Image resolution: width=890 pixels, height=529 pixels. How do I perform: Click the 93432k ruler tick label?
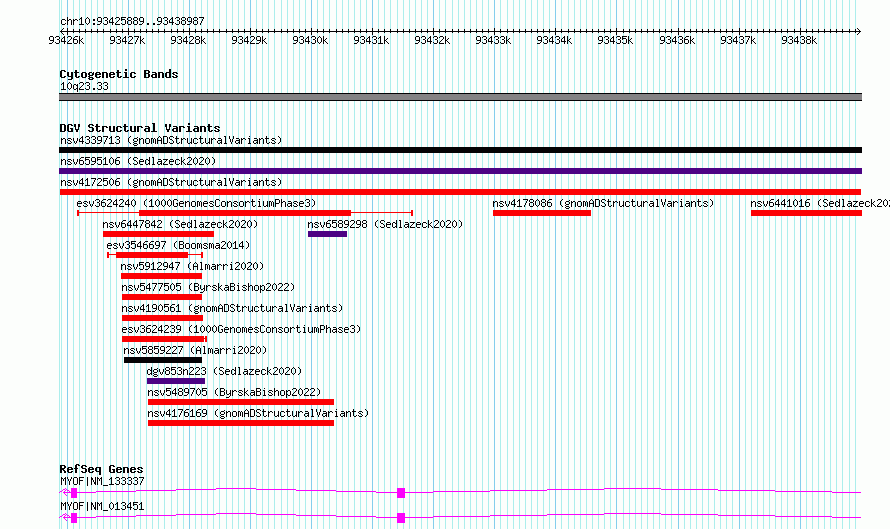(x=433, y=40)
